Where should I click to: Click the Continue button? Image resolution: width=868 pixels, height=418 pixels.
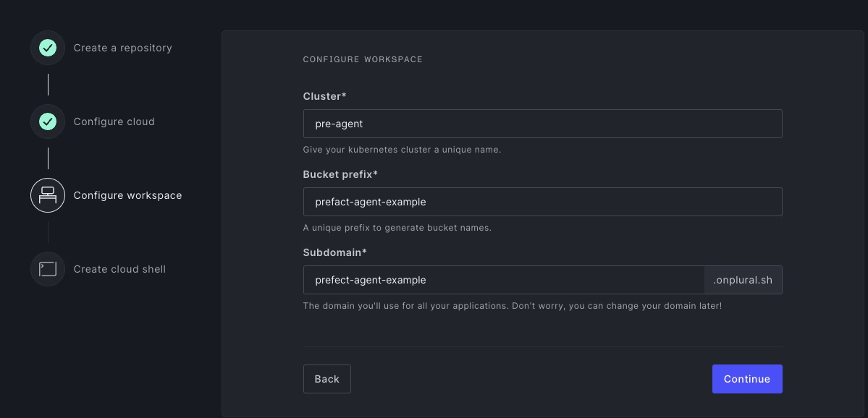[x=747, y=379]
